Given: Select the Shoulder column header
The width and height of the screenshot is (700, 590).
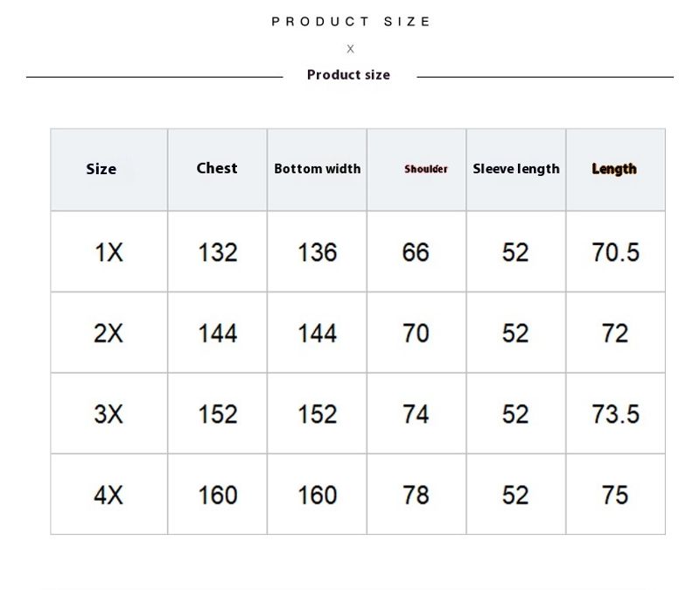Looking at the screenshot, I should click(x=426, y=169).
